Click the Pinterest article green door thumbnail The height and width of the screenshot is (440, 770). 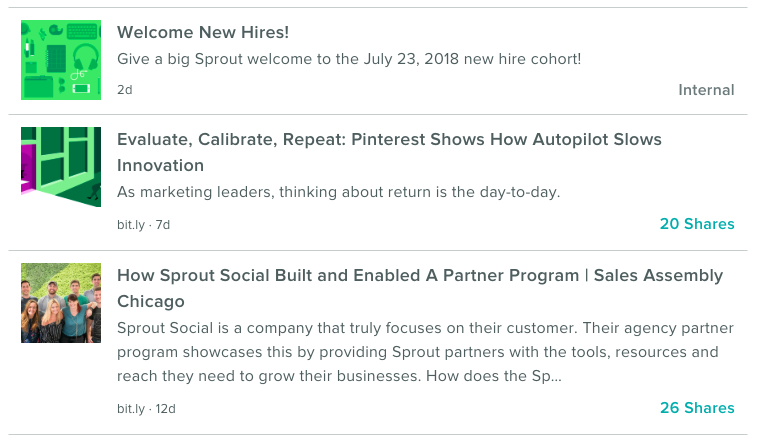tap(61, 166)
